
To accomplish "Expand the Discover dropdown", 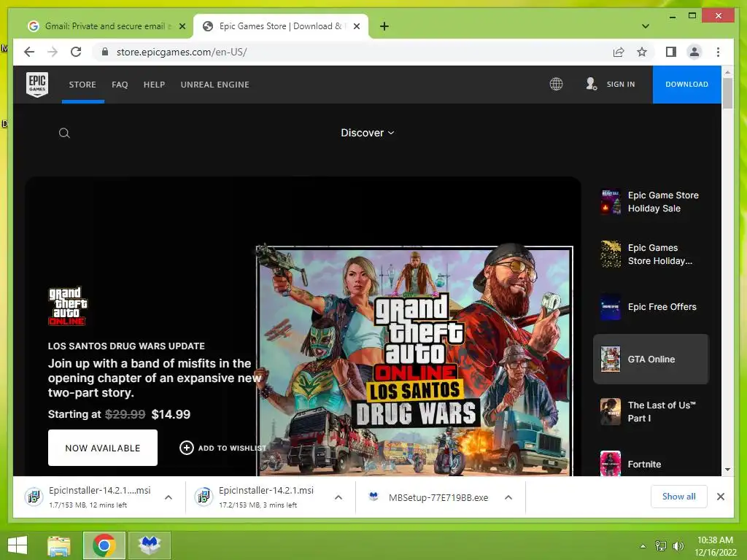I will pos(368,133).
